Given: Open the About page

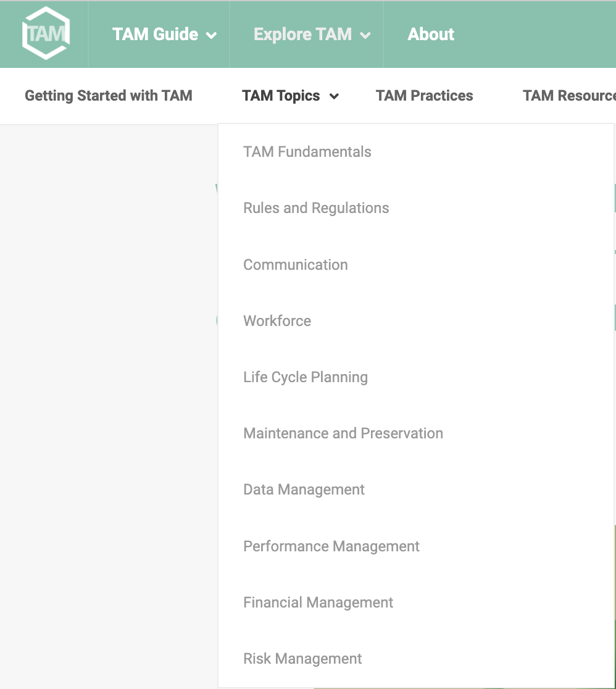Looking at the screenshot, I should click(431, 35).
